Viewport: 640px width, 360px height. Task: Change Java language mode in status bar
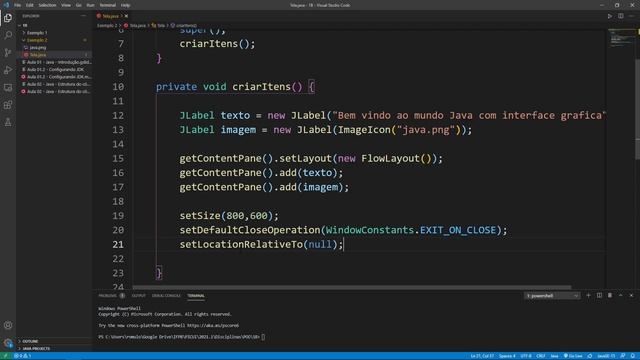click(x=554, y=356)
